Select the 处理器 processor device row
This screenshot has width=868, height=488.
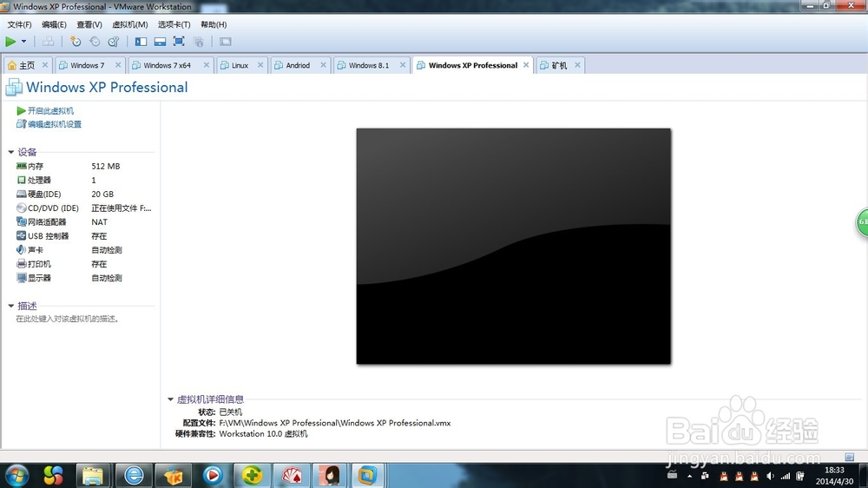point(84,180)
